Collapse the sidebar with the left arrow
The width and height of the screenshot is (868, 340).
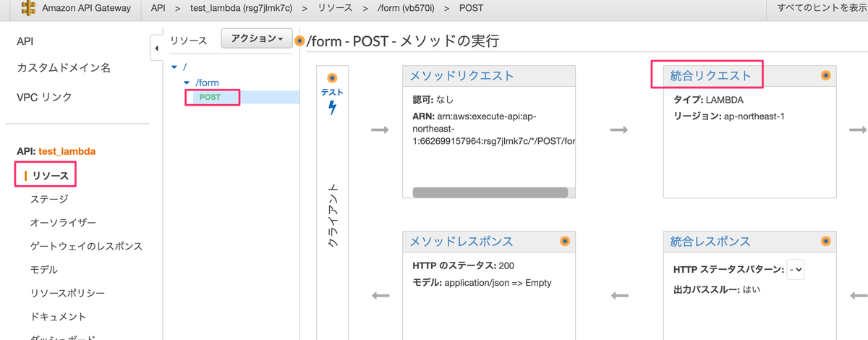point(156,49)
